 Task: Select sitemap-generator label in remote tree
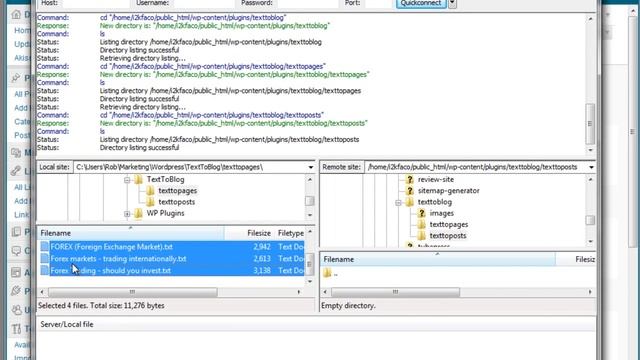point(449,191)
